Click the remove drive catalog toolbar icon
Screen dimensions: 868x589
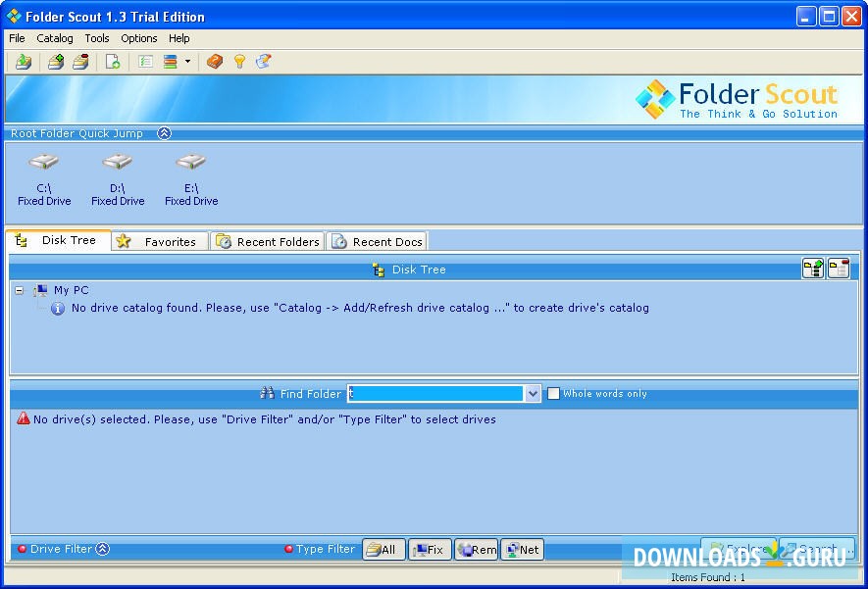[80, 62]
